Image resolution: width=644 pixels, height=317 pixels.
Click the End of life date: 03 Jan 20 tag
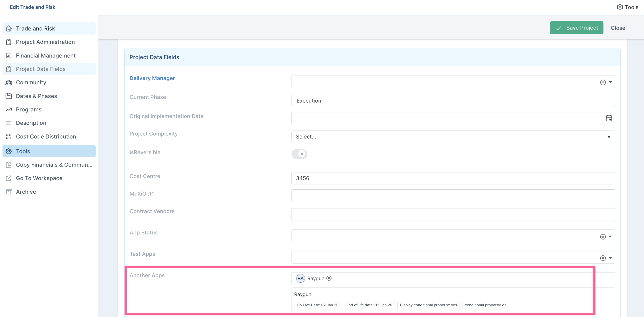369,305
